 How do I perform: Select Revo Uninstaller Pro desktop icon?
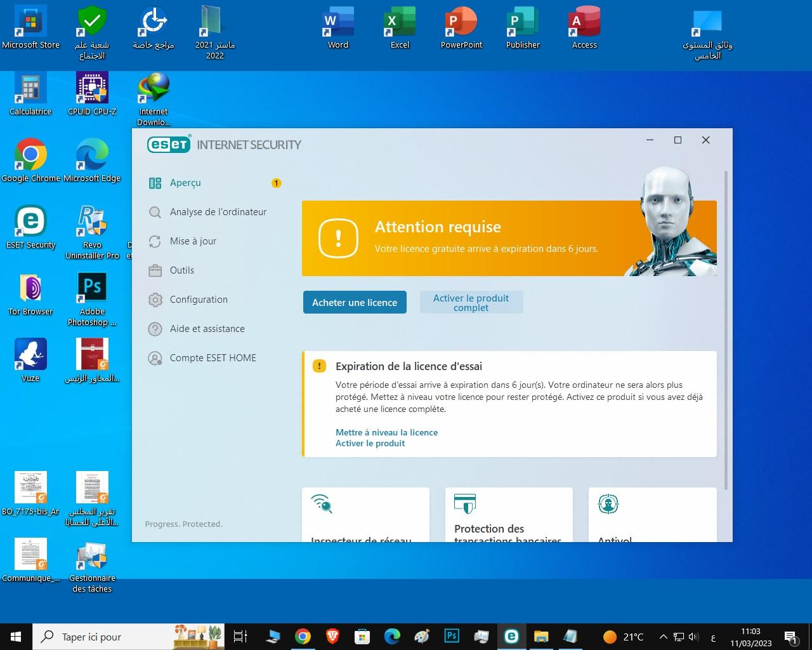(x=92, y=233)
